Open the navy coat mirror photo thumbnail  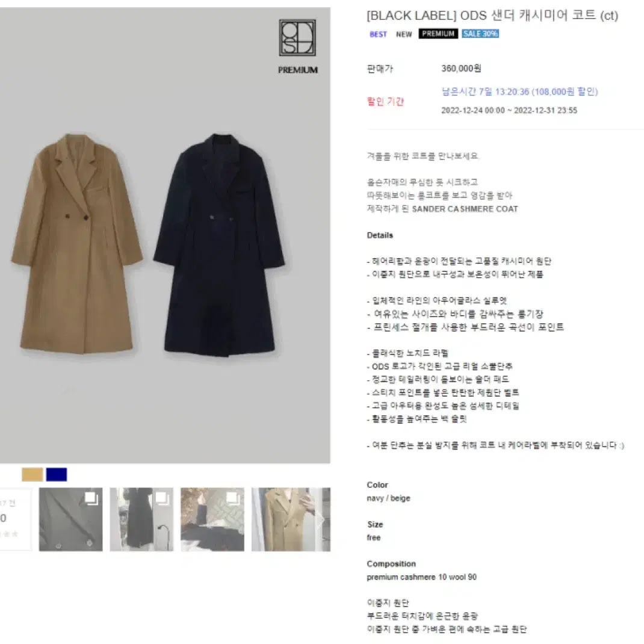[141, 519]
